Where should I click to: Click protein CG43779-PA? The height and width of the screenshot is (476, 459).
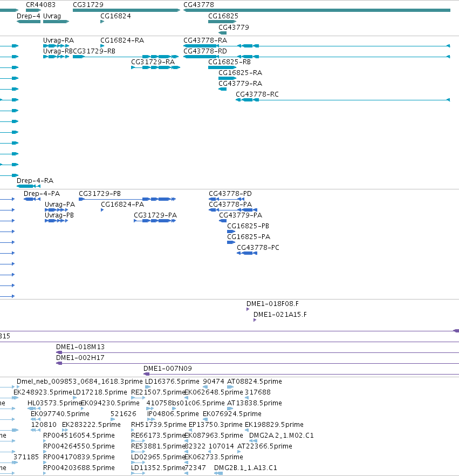click(x=223, y=221)
